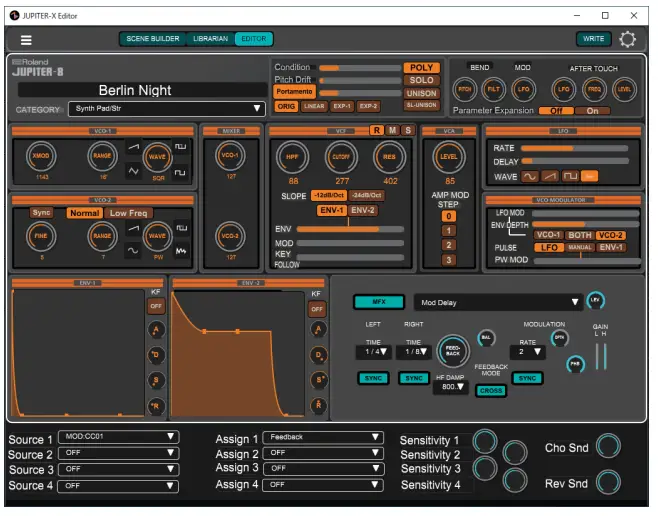Select the LFO sawtooth waveform icon
658x516 pixels.
[x=550, y=177]
